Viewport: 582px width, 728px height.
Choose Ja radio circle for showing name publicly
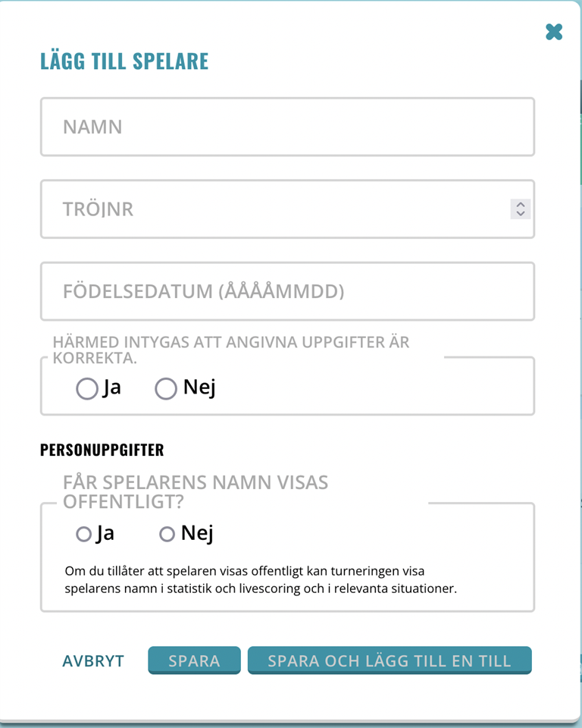point(83,535)
